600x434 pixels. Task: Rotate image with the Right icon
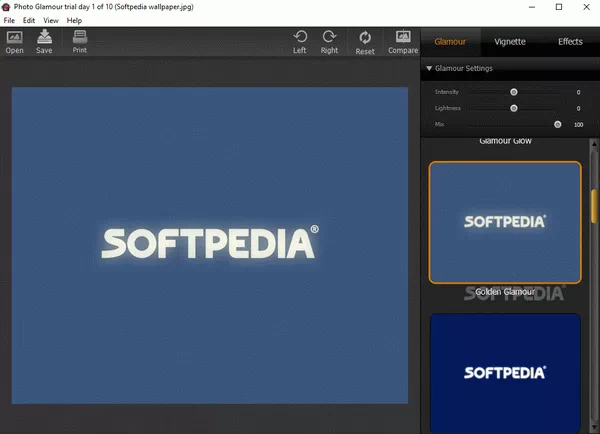point(329,38)
